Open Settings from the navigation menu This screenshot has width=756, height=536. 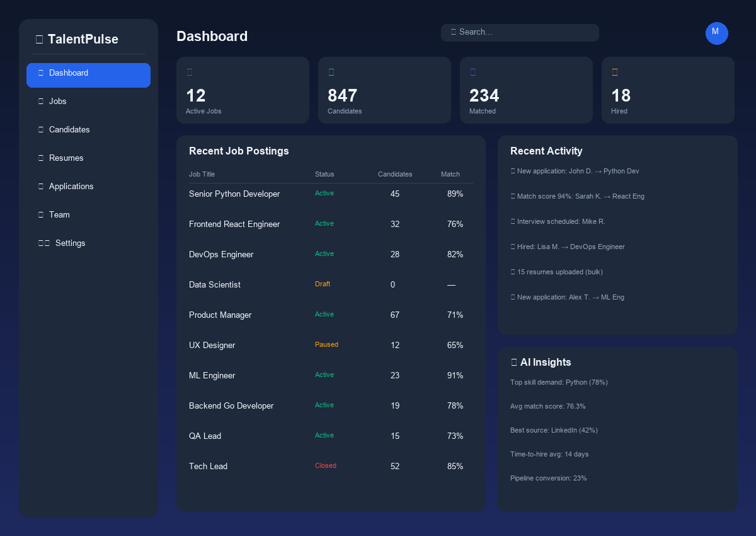click(x=70, y=243)
